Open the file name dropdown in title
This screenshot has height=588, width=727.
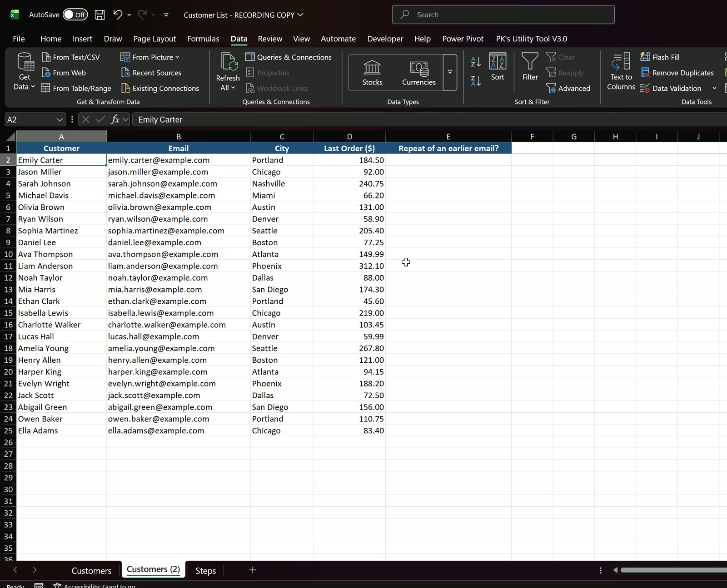[x=300, y=15]
